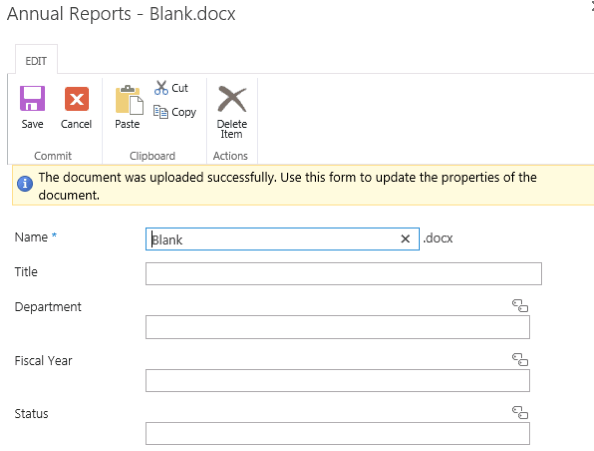
Task: Click the Paste clipboard icon
Action: pos(129,100)
